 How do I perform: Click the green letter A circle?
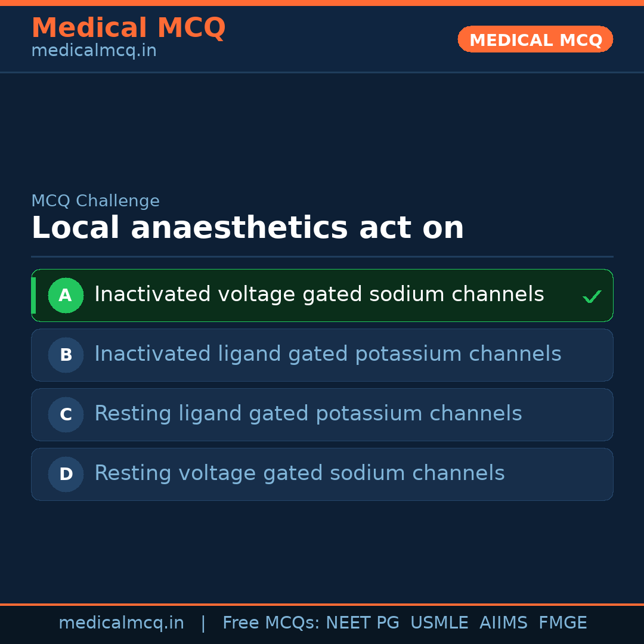[66, 295]
